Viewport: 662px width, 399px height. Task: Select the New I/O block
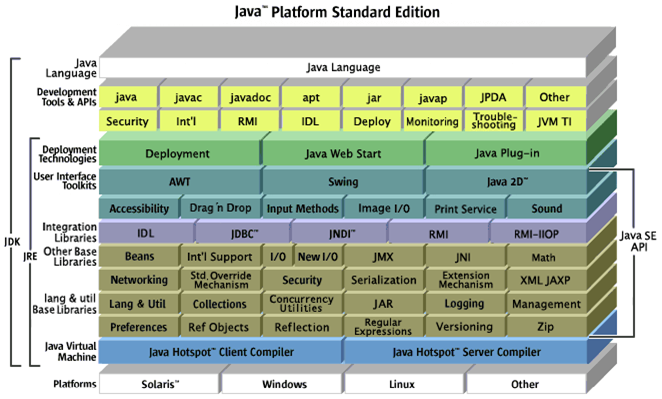(x=317, y=257)
